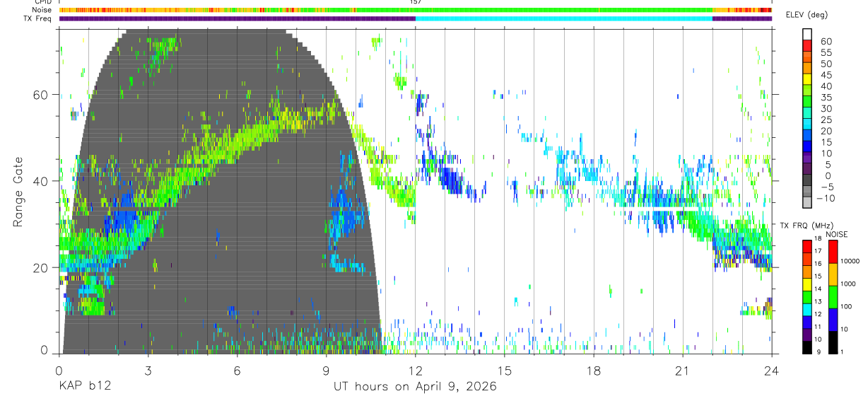Click the '1' tick on NOISE scale

(842, 352)
